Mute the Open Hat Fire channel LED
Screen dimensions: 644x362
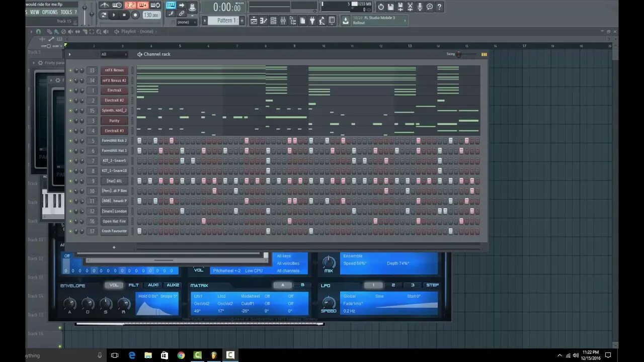point(70,221)
